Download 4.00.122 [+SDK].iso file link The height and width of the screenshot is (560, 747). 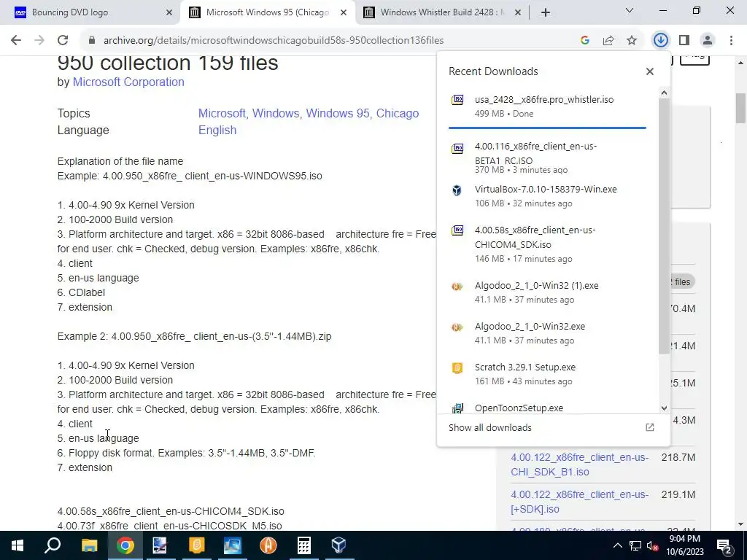pos(579,502)
